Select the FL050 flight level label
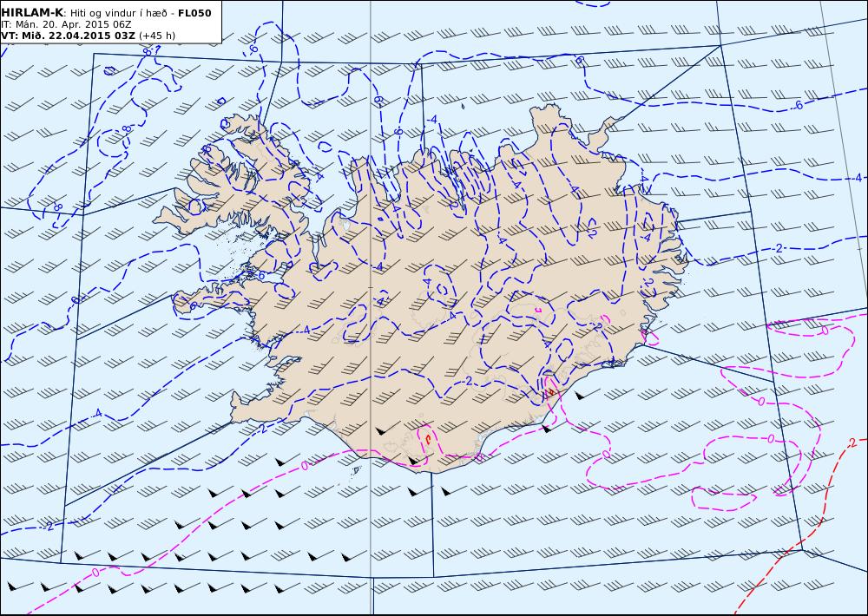The height and width of the screenshot is (616, 868). tap(194, 13)
